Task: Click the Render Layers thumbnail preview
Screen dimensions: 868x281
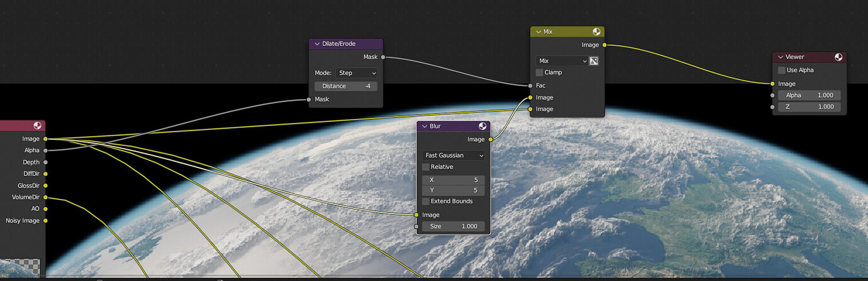Action: (x=20, y=267)
